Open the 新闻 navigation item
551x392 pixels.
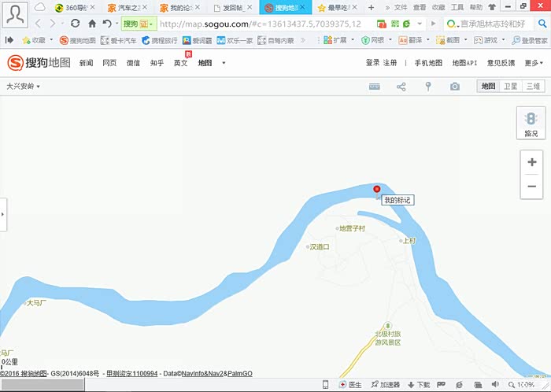coord(86,63)
